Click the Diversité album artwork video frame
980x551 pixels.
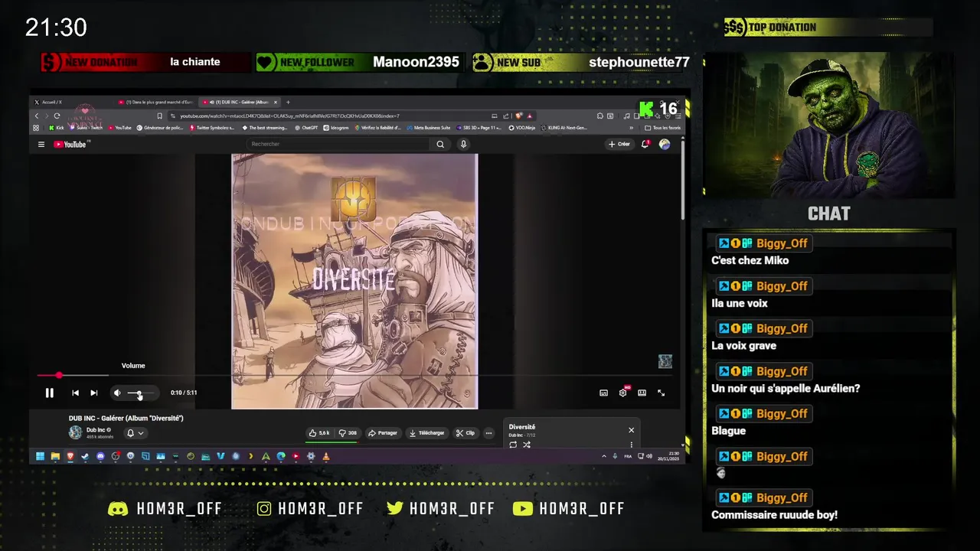click(x=354, y=281)
